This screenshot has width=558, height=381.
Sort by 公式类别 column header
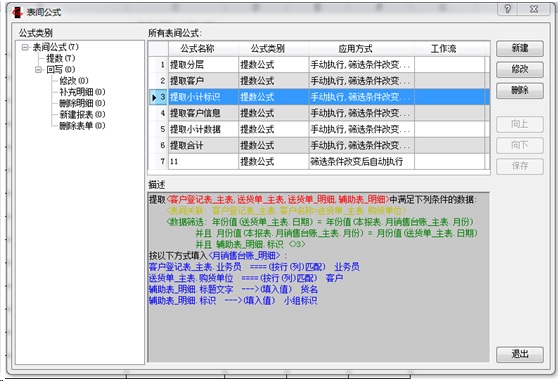coord(274,49)
